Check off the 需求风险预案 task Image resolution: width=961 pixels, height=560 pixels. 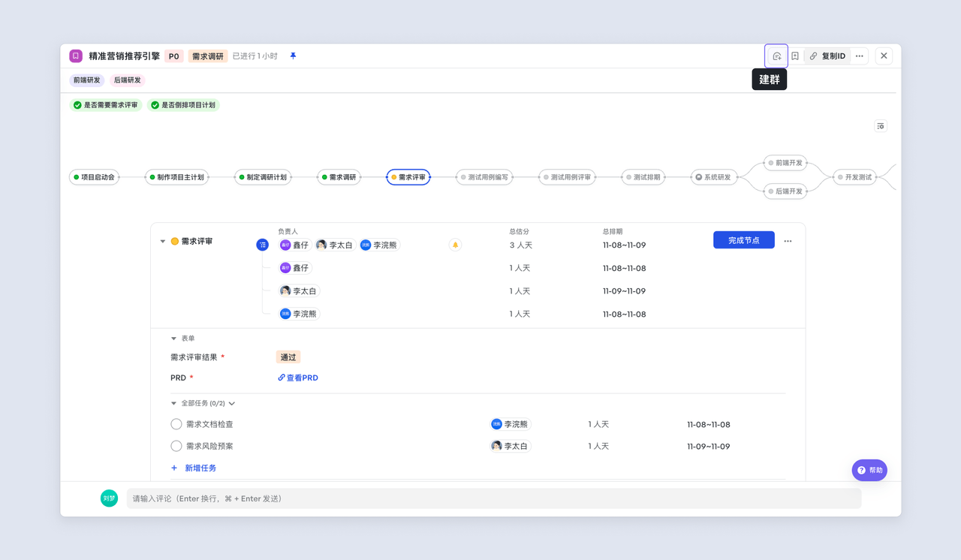pyautogui.click(x=176, y=446)
